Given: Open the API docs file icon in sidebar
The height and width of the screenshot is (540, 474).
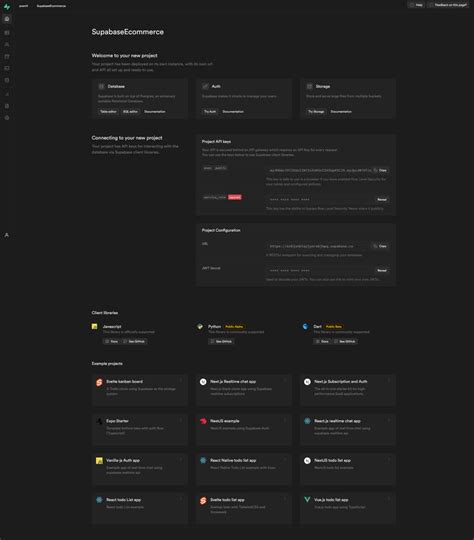Looking at the screenshot, I should coord(7,106).
